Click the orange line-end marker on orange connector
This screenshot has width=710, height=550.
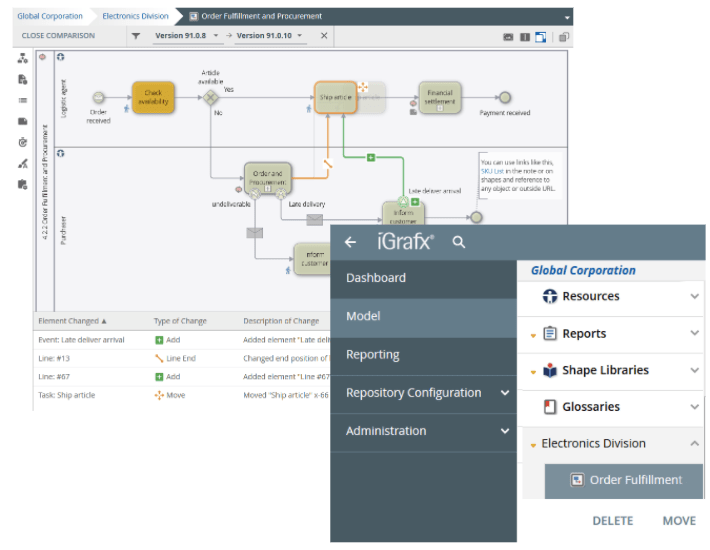[328, 164]
